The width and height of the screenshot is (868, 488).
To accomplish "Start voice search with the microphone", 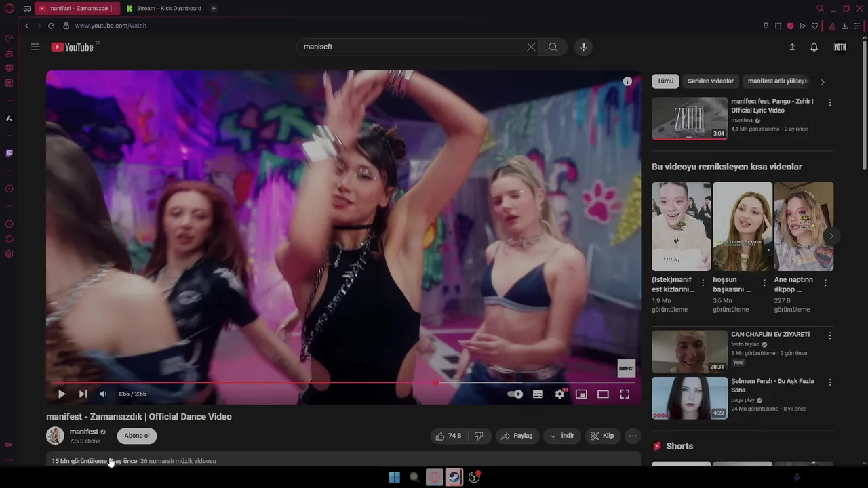I will (583, 47).
